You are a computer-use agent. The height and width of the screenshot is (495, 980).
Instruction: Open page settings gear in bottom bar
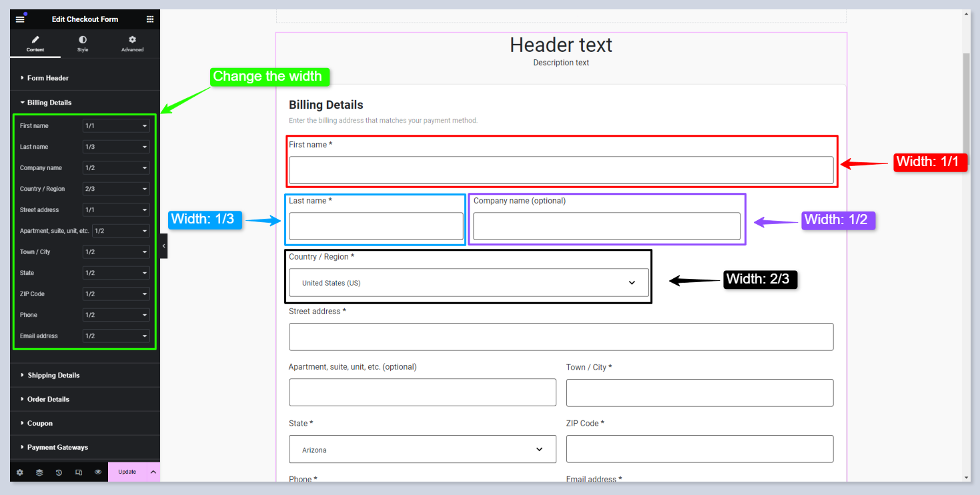[x=20, y=472]
